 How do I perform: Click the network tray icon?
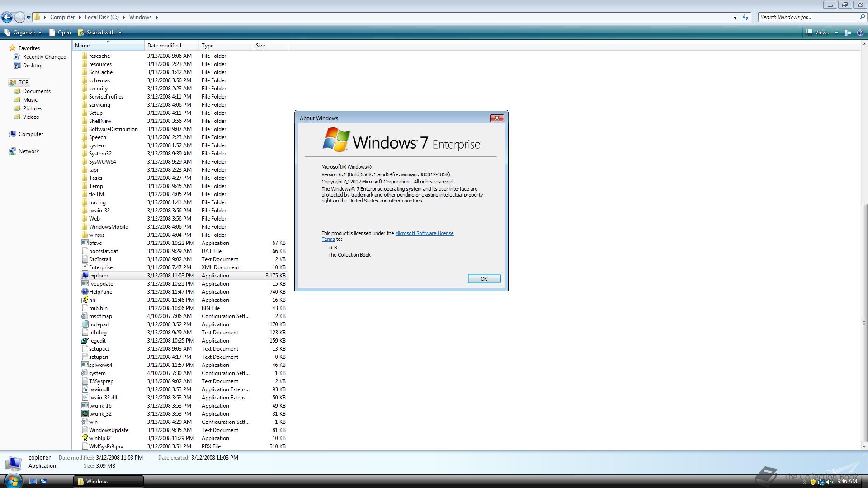(821, 482)
